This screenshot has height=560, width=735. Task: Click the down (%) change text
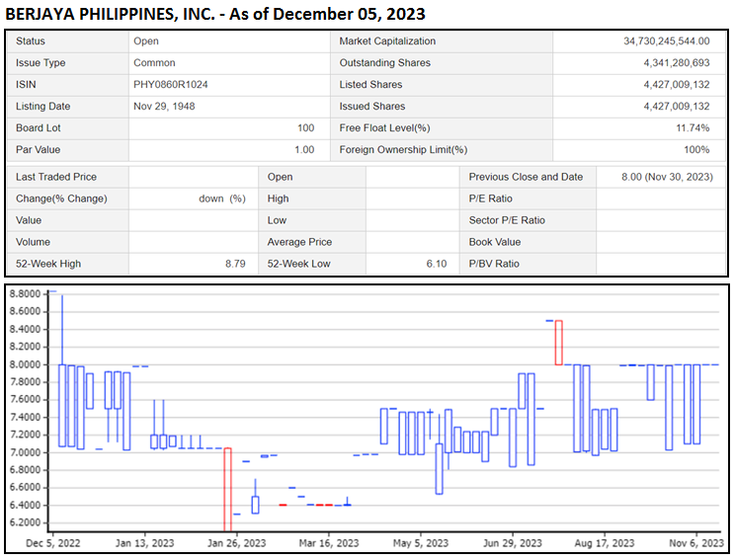222,199
